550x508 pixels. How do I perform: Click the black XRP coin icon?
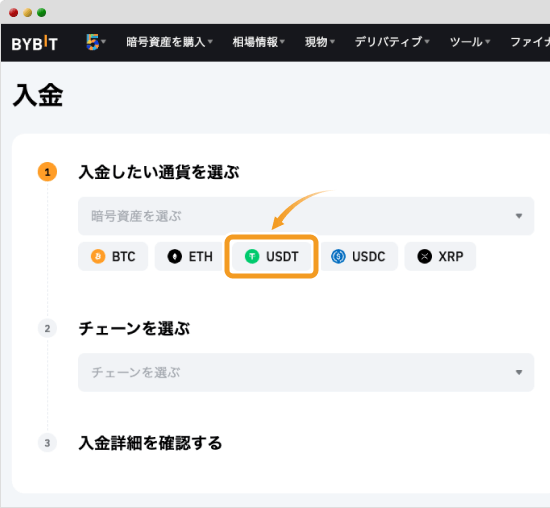[x=424, y=256]
